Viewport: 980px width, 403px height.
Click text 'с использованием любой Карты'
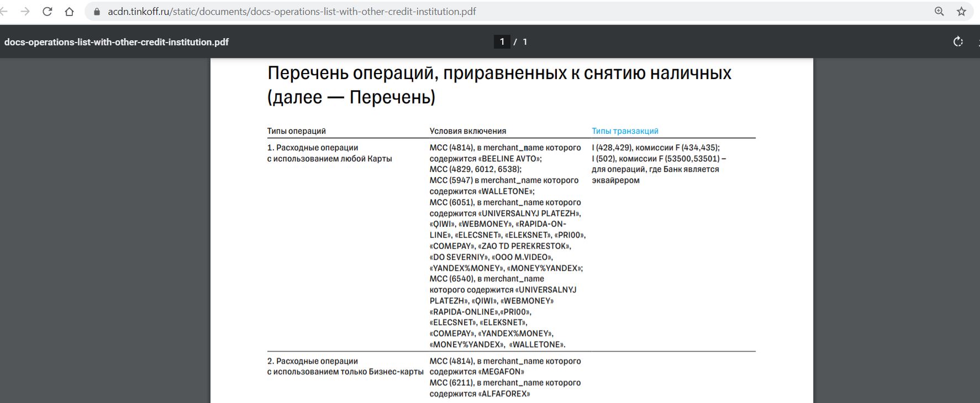click(x=330, y=159)
